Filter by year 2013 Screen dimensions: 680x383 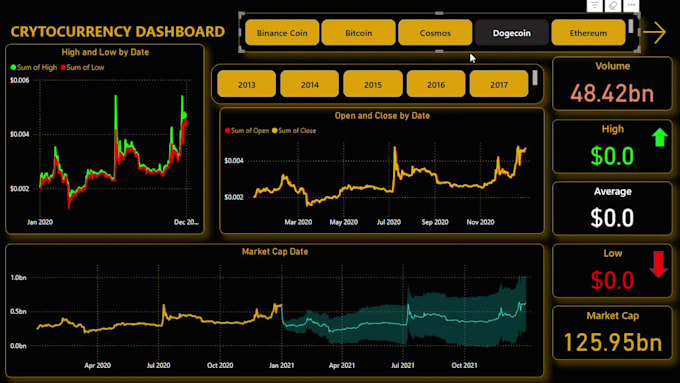click(246, 85)
